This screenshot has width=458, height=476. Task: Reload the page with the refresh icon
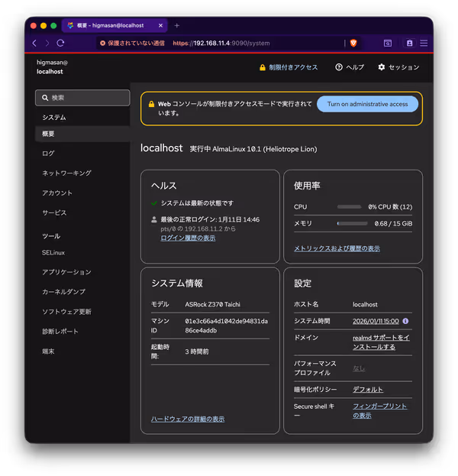point(60,43)
